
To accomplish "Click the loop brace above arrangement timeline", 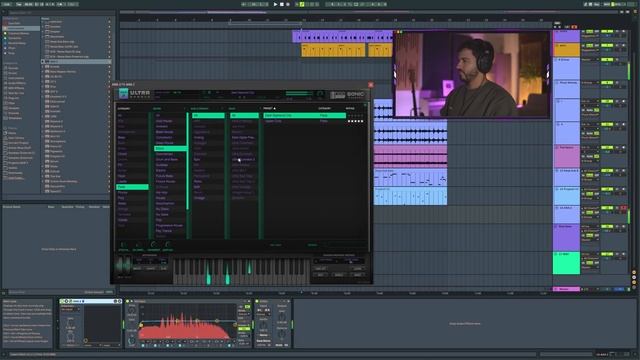I will (x=265, y=24).
